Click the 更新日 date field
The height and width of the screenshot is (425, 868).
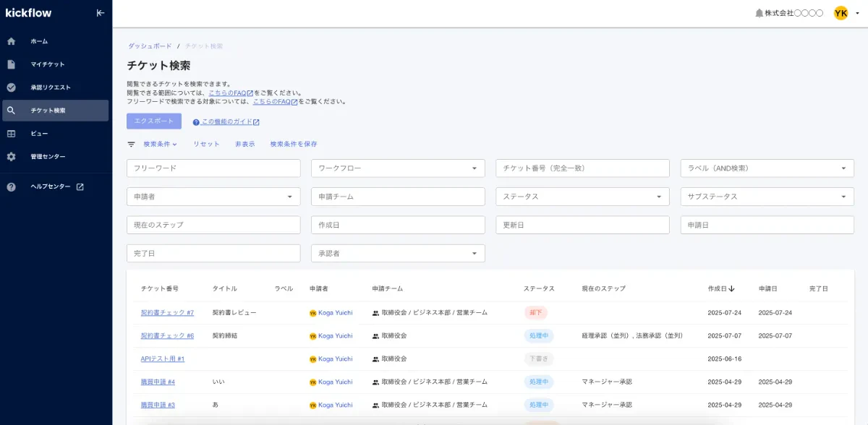click(x=582, y=225)
